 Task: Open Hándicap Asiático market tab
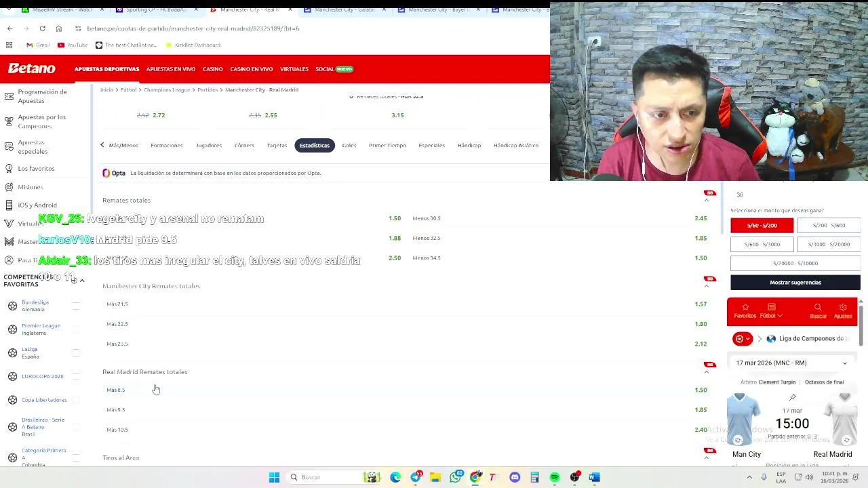coord(516,145)
